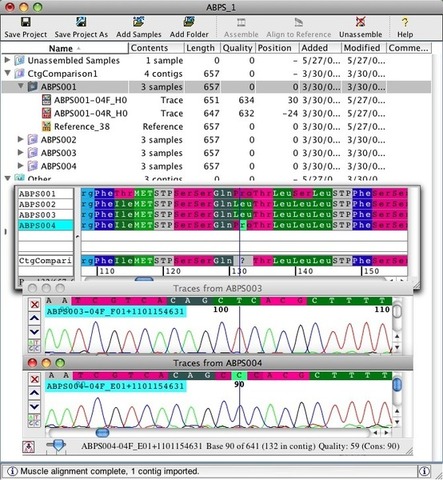Sort by the Length column header
This screenshot has width=443, height=480.
click(x=201, y=48)
